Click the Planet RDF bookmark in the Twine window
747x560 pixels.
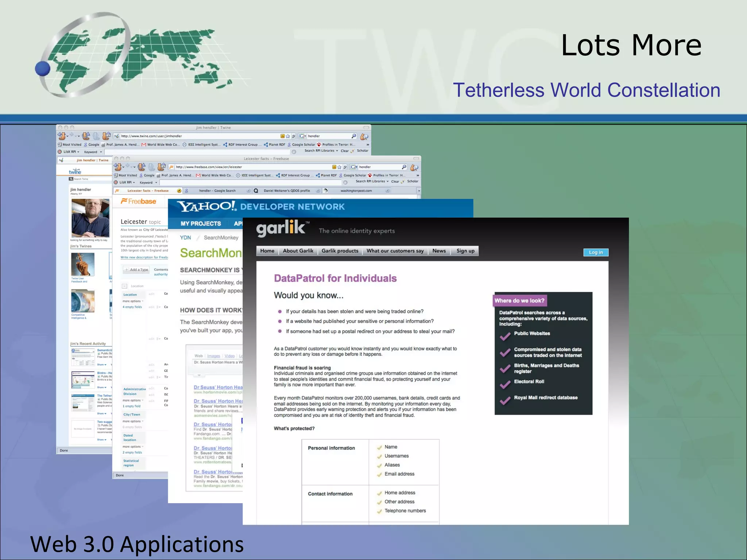(x=274, y=145)
